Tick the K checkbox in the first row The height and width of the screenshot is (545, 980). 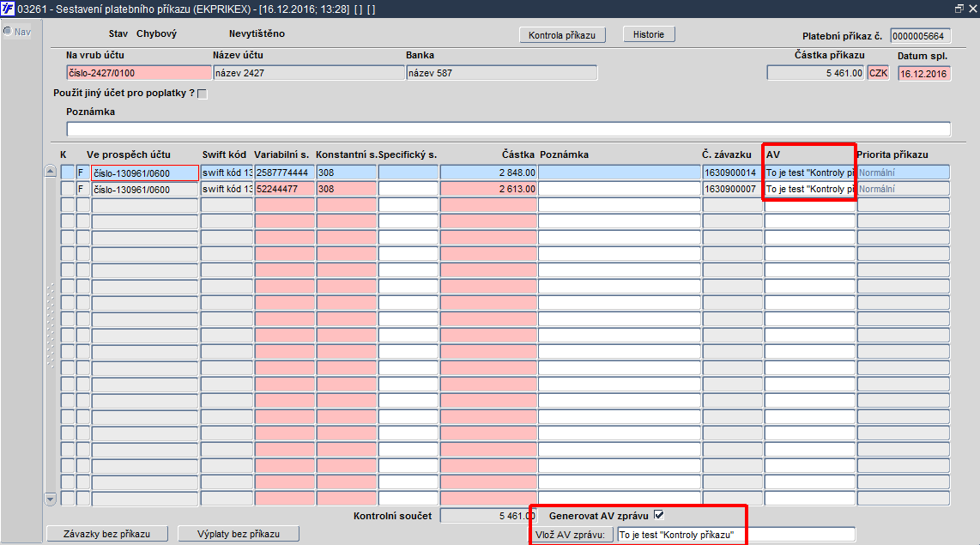68,173
